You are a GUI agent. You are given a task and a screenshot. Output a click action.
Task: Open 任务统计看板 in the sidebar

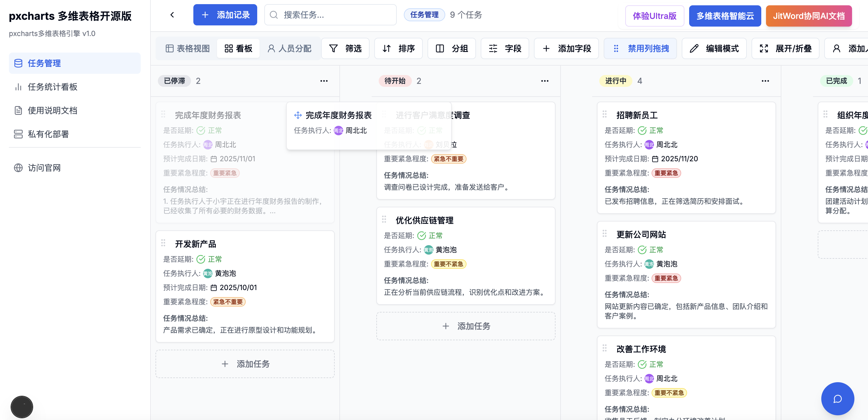75,87
